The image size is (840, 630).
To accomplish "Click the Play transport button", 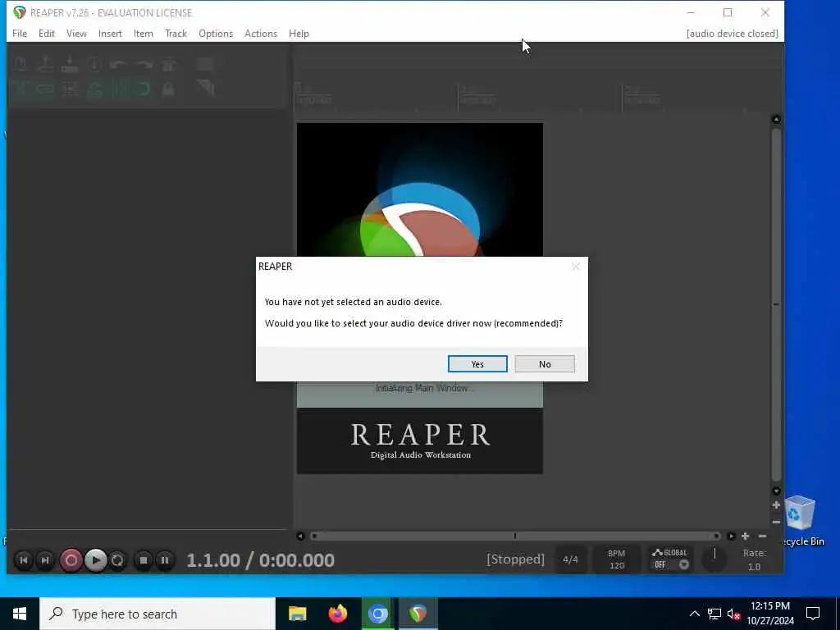I will point(96,560).
